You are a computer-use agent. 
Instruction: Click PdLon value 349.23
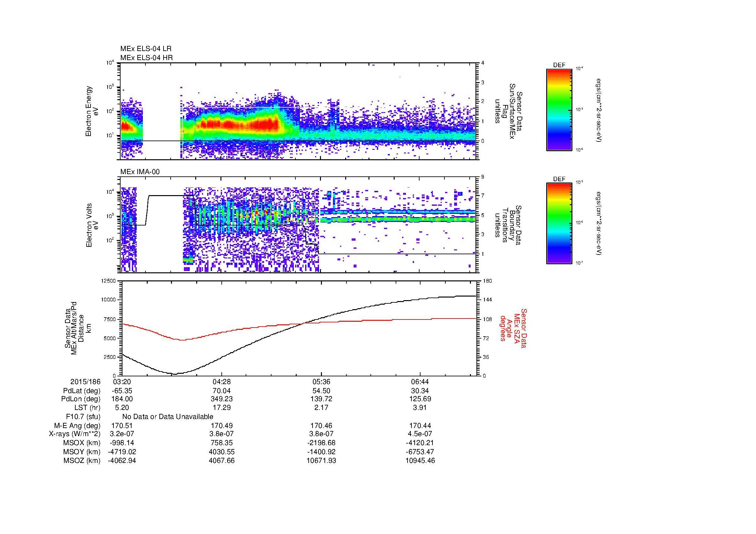click(222, 399)
